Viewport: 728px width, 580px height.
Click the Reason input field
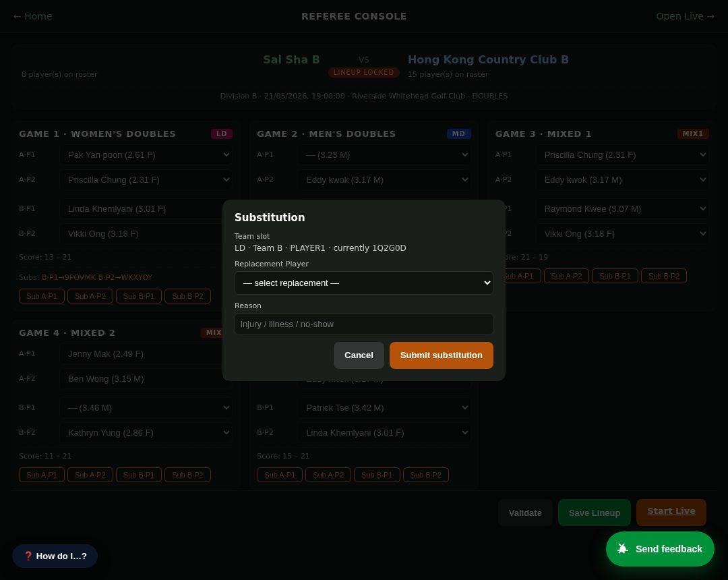click(x=363, y=324)
